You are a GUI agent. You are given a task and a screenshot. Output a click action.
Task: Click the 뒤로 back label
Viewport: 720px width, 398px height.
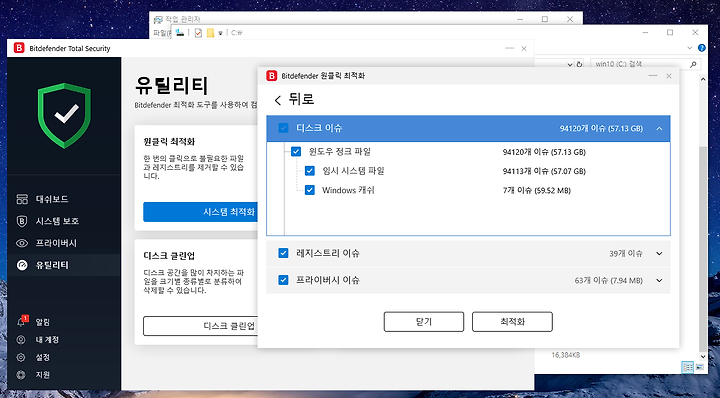[x=301, y=100]
